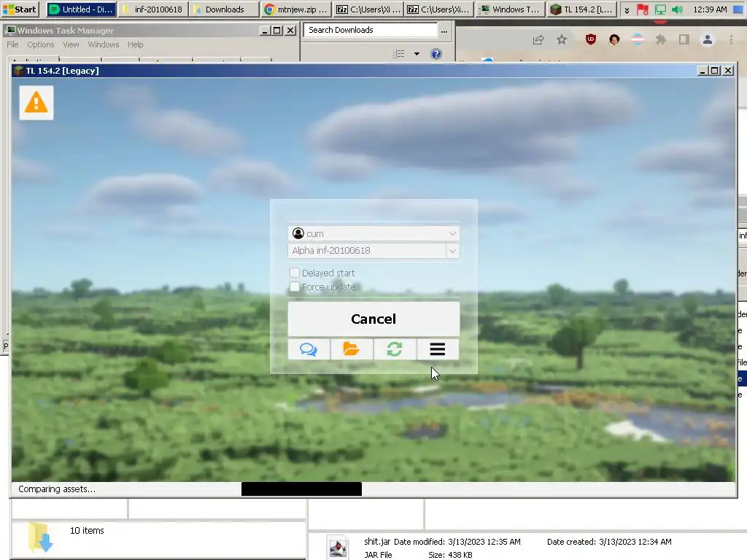Bookmark the page with the star icon
747x560 pixels.
click(x=562, y=39)
